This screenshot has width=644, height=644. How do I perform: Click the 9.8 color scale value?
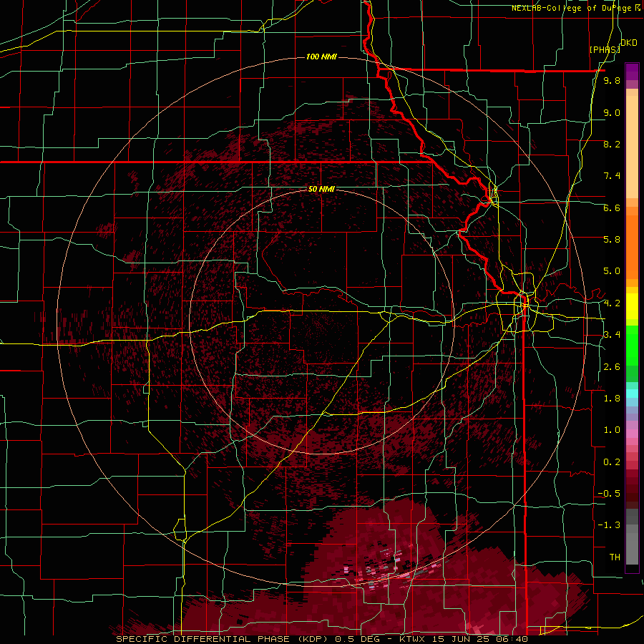[612, 80]
